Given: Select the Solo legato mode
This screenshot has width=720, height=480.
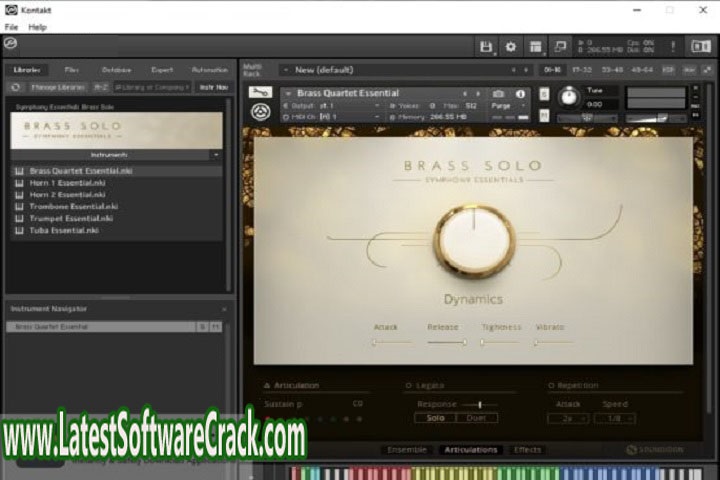Looking at the screenshot, I should point(435,418).
